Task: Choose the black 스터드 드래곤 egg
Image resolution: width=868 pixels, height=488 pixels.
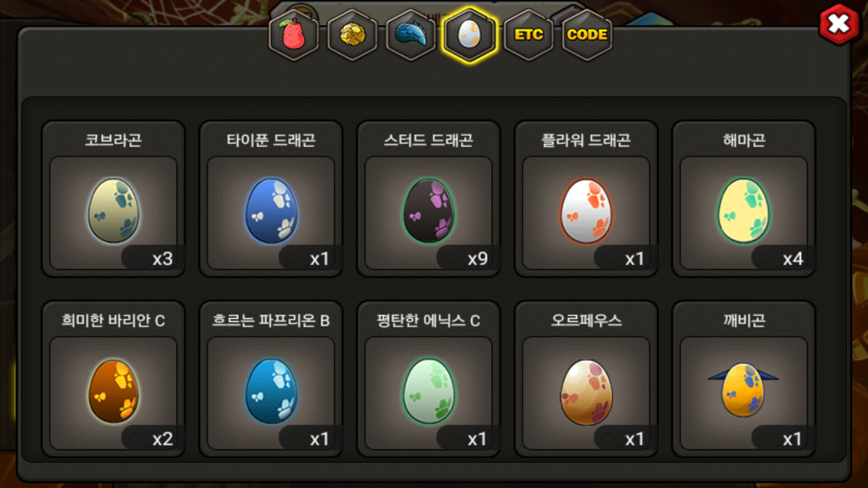Action: point(429,211)
